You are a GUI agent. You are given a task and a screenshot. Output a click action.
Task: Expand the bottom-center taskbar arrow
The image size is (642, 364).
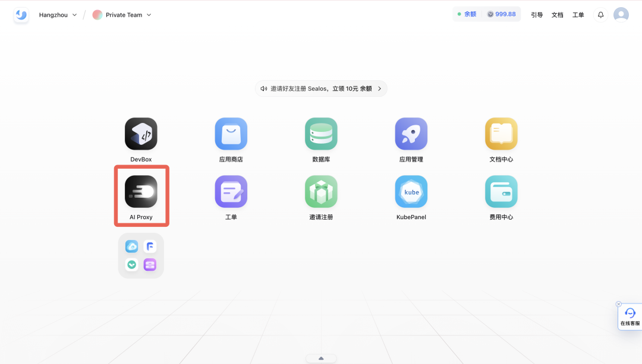click(x=321, y=358)
